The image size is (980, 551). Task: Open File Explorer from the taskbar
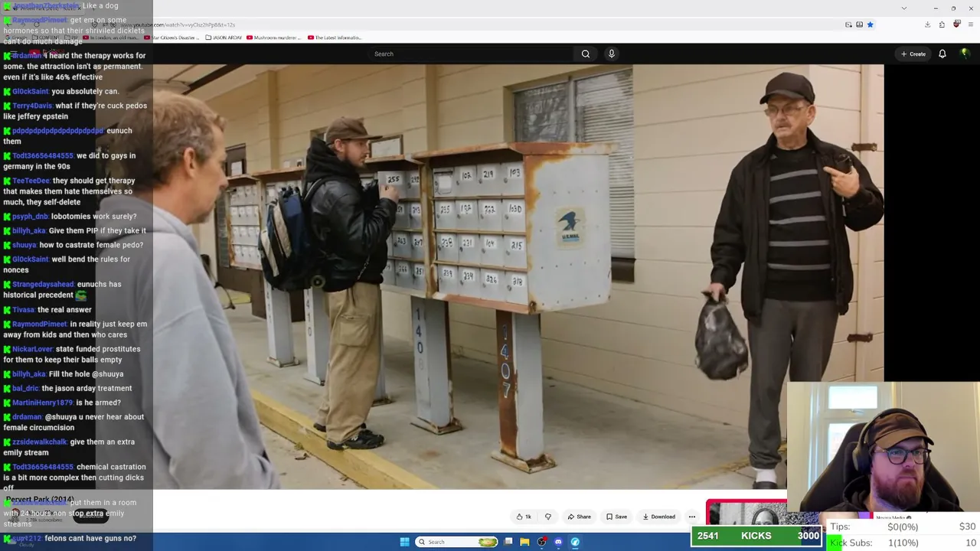[x=524, y=542]
